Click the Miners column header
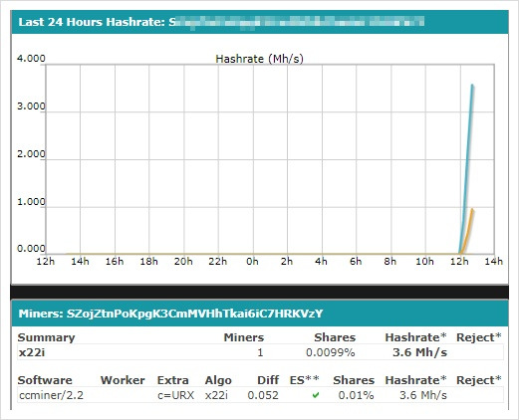 [x=244, y=337]
